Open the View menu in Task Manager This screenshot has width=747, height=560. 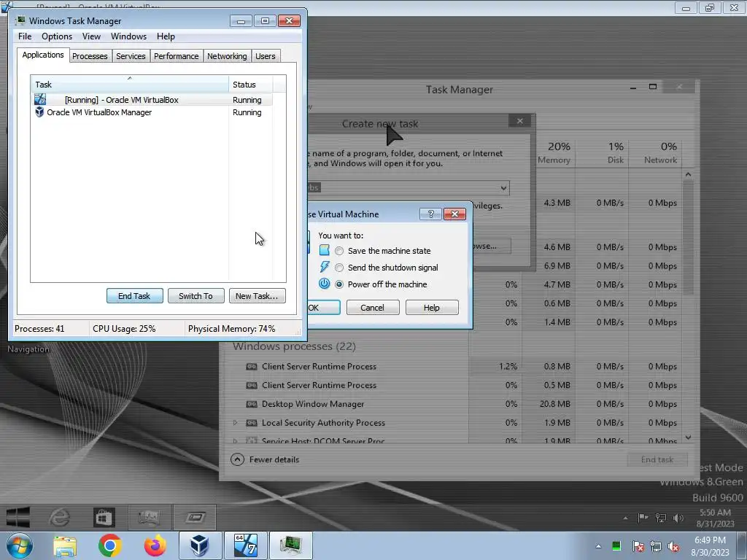point(91,36)
